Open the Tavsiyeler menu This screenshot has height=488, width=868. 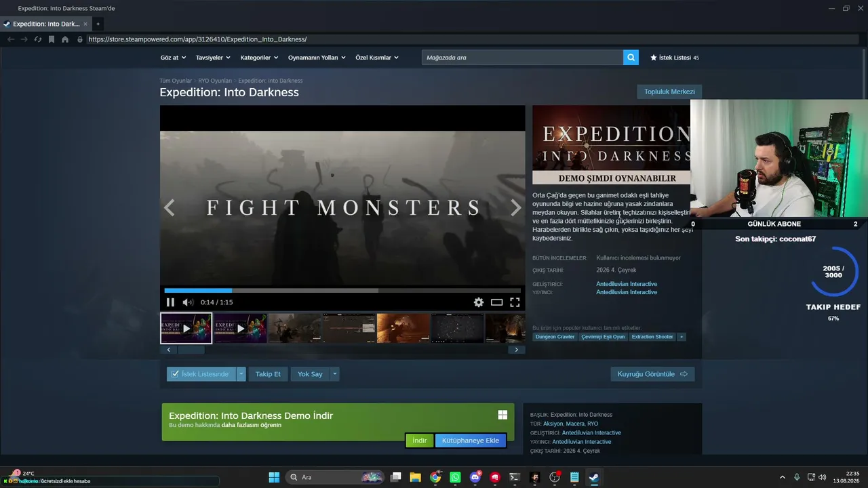click(212, 58)
